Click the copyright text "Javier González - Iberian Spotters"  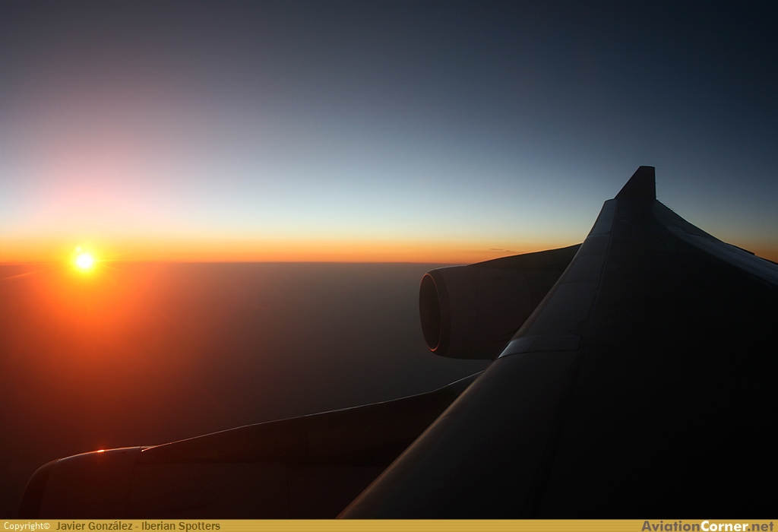(138, 526)
